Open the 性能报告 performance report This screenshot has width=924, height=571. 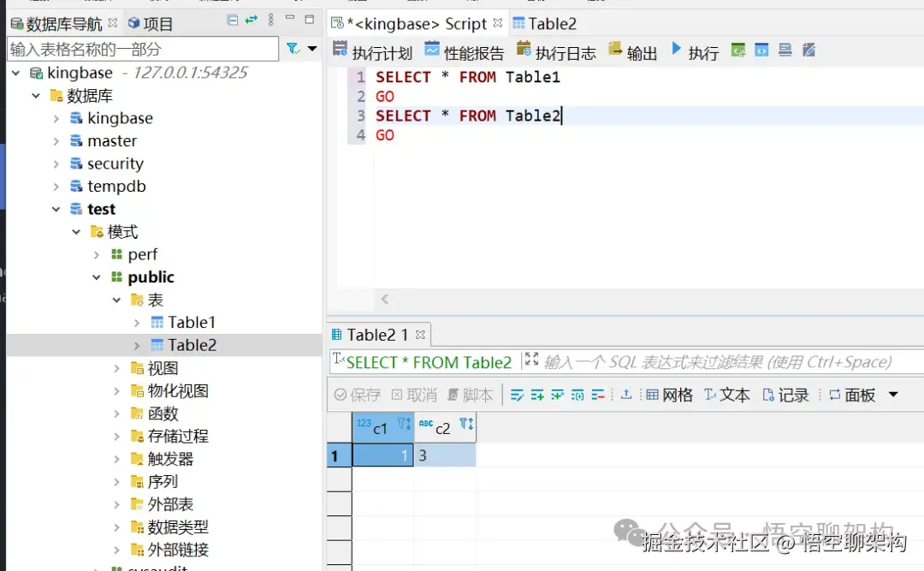[464, 52]
